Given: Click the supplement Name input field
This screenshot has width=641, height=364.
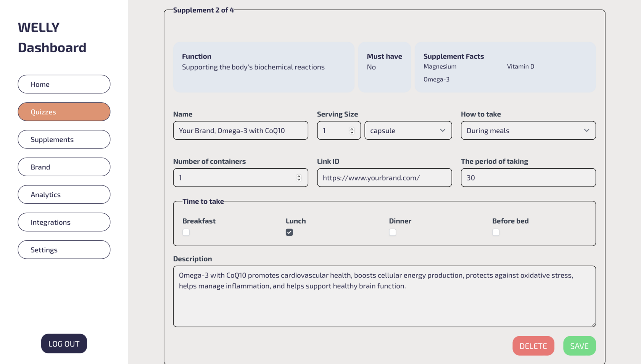Looking at the screenshot, I should tap(240, 130).
